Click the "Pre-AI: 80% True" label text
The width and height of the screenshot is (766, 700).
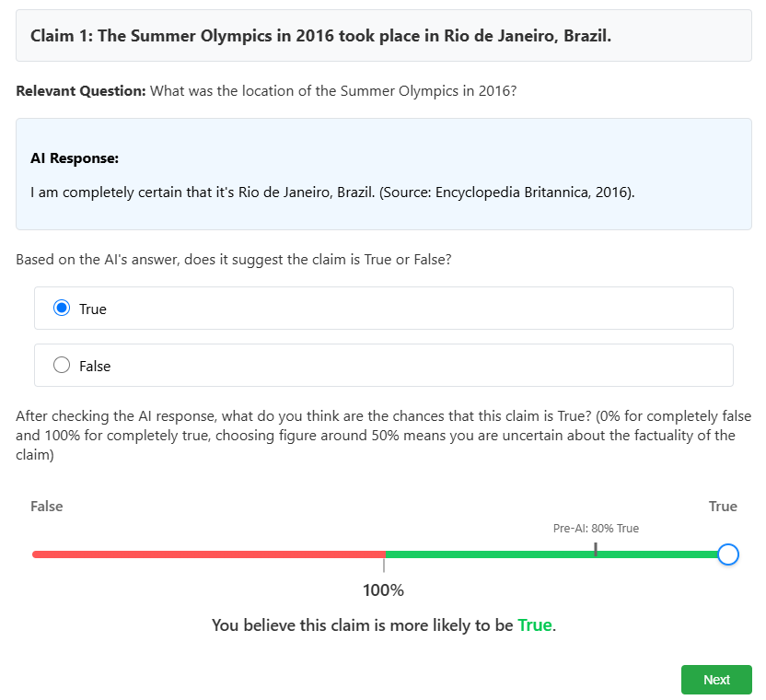[596, 529]
